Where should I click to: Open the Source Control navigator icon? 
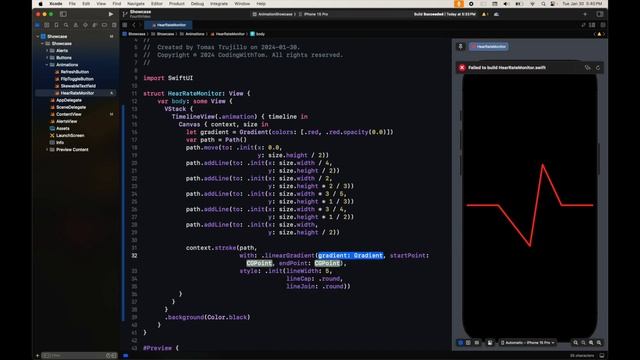tap(47, 25)
